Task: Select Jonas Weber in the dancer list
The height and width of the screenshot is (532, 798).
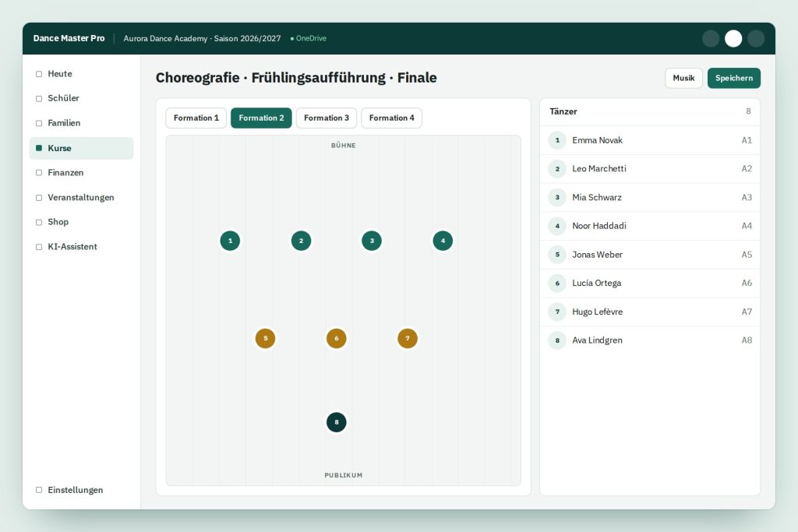Action: pos(650,255)
